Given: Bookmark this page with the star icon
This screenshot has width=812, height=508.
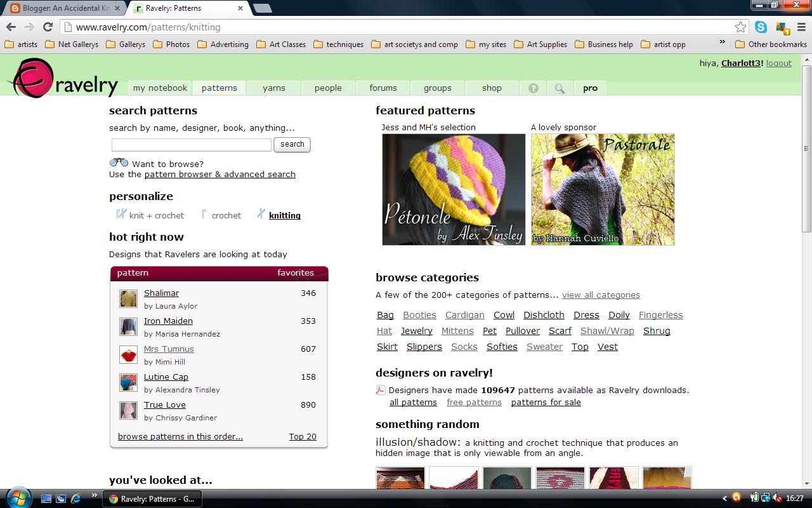Looking at the screenshot, I should pos(740,27).
